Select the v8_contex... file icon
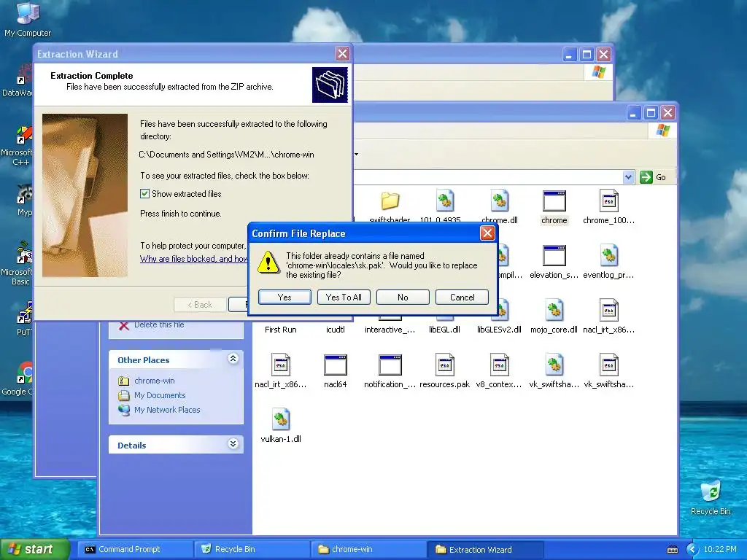This screenshot has height=560, width=747. point(499,365)
